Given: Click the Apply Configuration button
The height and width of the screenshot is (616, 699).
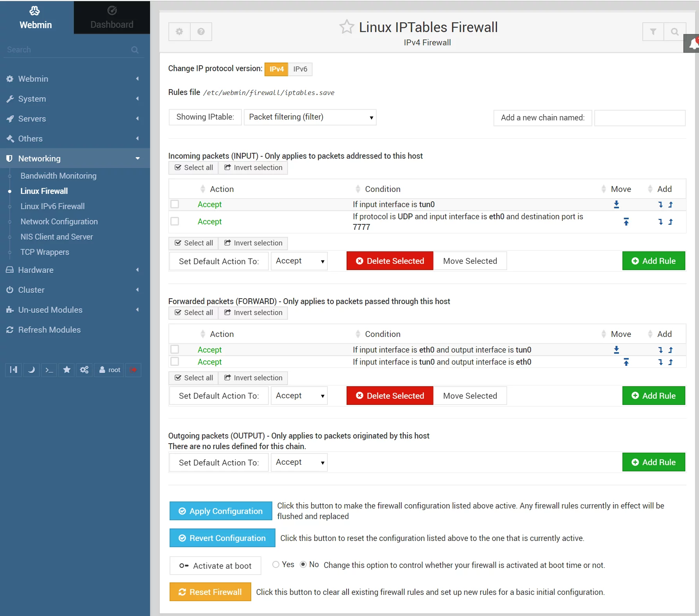Looking at the screenshot, I should [221, 511].
